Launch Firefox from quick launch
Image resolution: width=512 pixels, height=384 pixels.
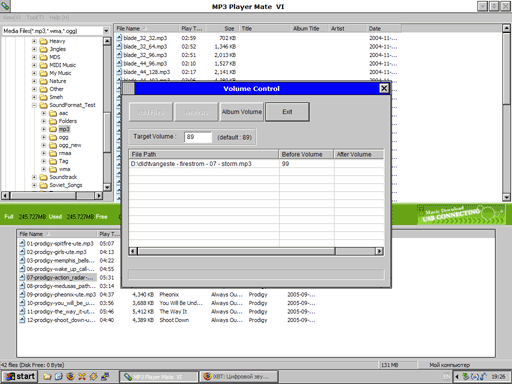pyautogui.click(x=70, y=377)
